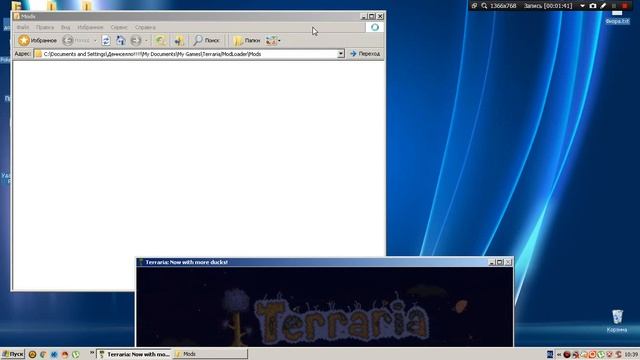The width and height of the screenshot is (640, 360).
Task: Expand hidden tray icons chevron
Action: coord(559,354)
